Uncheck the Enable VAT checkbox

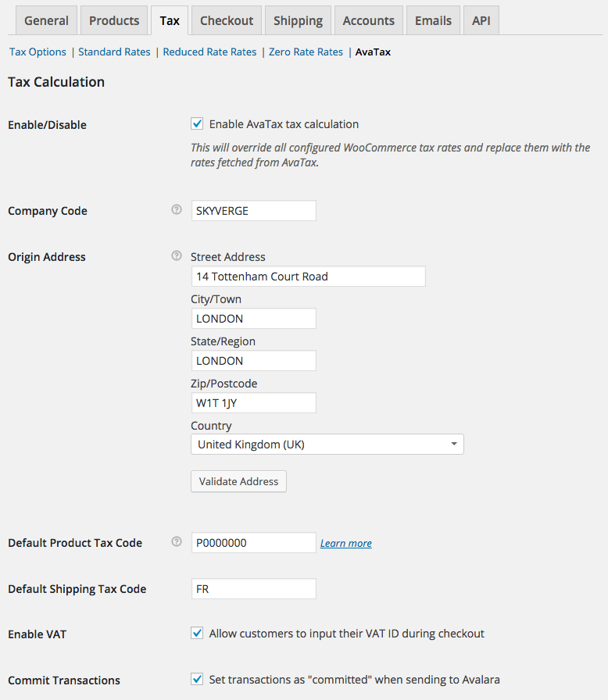[197, 634]
